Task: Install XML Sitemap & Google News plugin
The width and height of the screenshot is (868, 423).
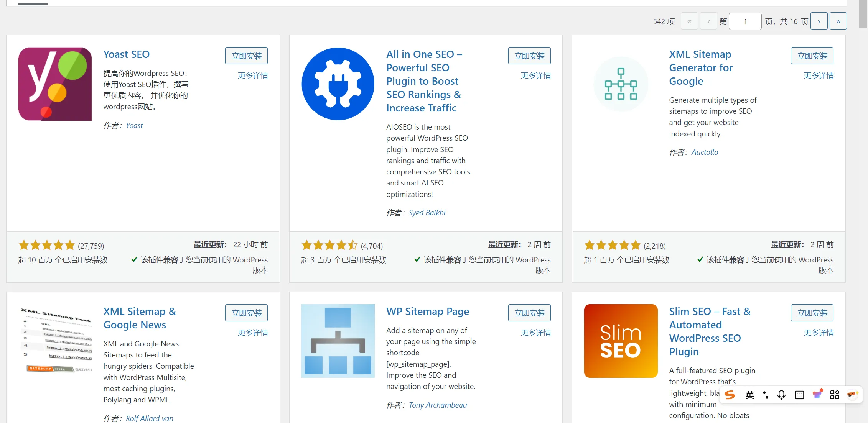Action: 246,313
